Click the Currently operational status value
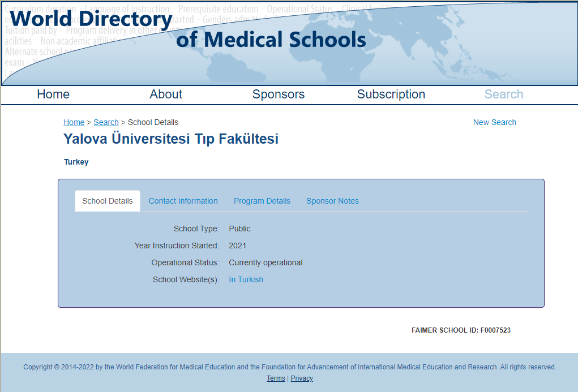 click(x=266, y=262)
